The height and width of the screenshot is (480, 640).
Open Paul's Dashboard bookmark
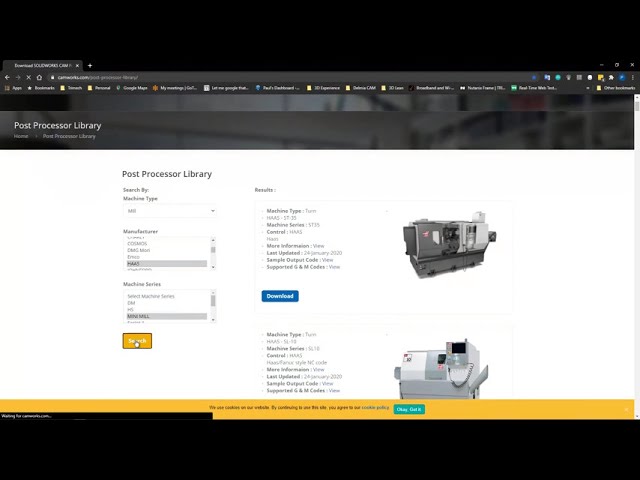(278, 88)
